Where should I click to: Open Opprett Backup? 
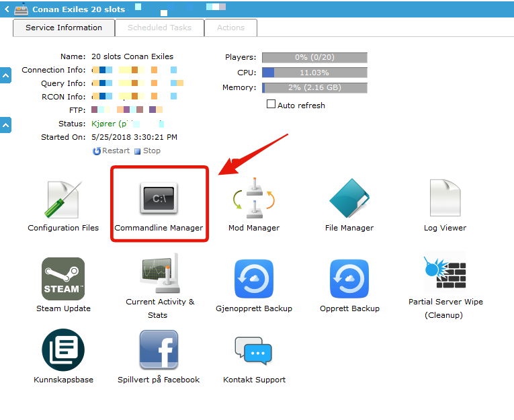click(x=349, y=279)
